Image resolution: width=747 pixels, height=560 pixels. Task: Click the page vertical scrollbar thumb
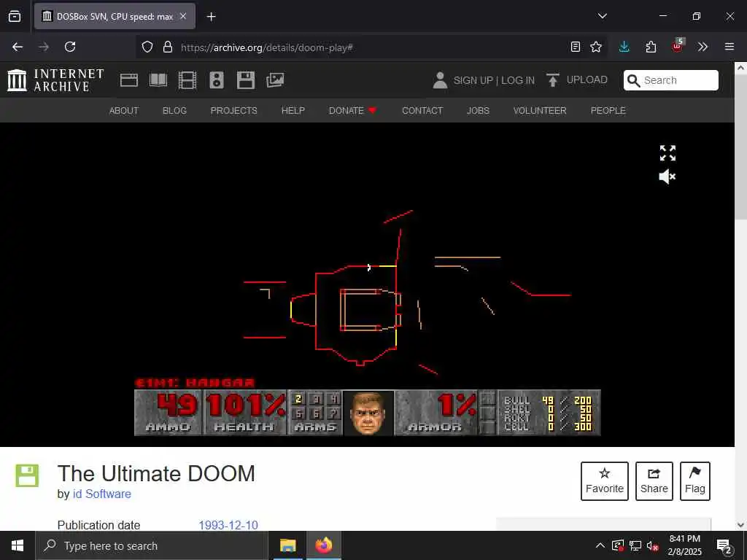pyautogui.click(x=741, y=148)
